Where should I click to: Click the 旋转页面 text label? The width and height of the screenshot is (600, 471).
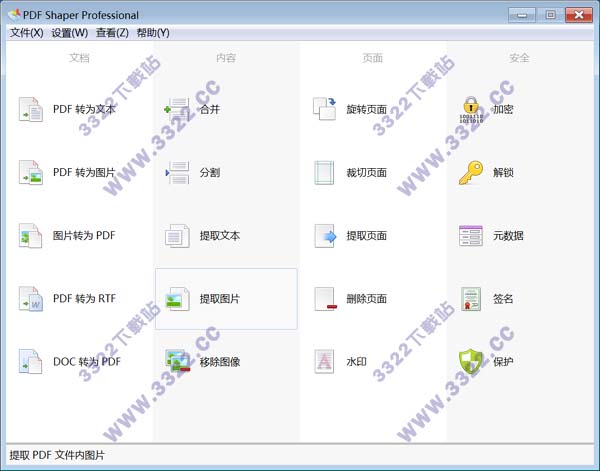click(367, 109)
